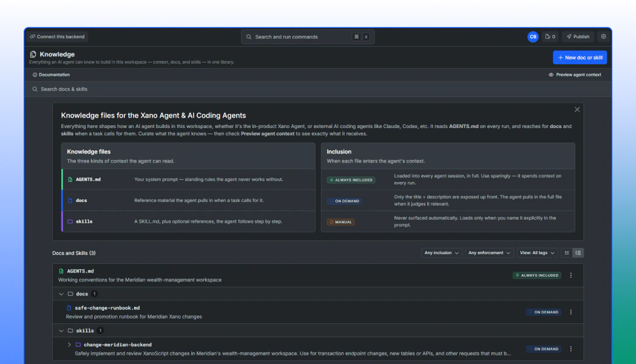Open the more options menu for AGENTS.md
Image resolution: width=636 pixels, height=364 pixels.
pyautogui.click(x=570, y=275)
